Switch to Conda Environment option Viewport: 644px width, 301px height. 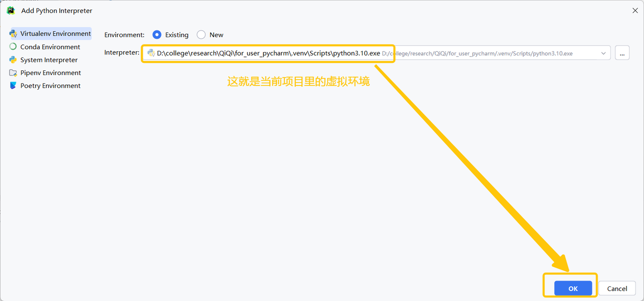tap(50, 47)
